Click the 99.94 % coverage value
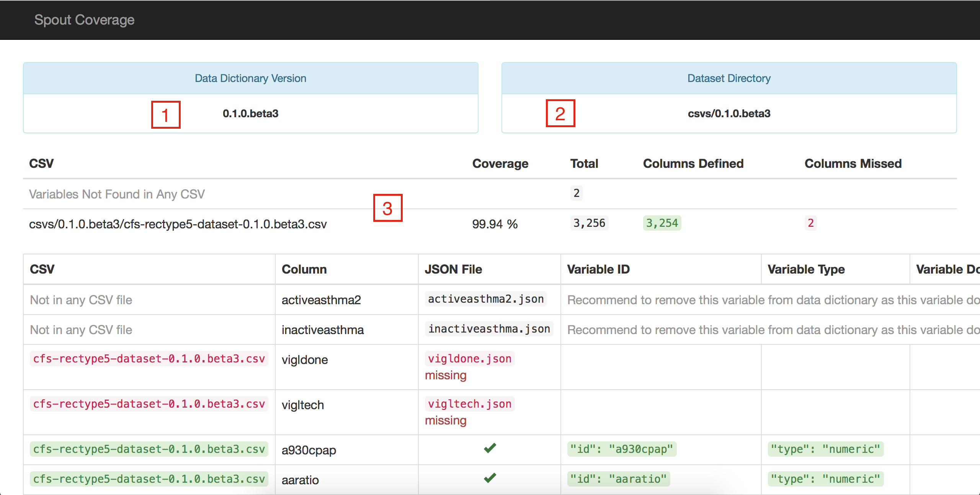 495,224
